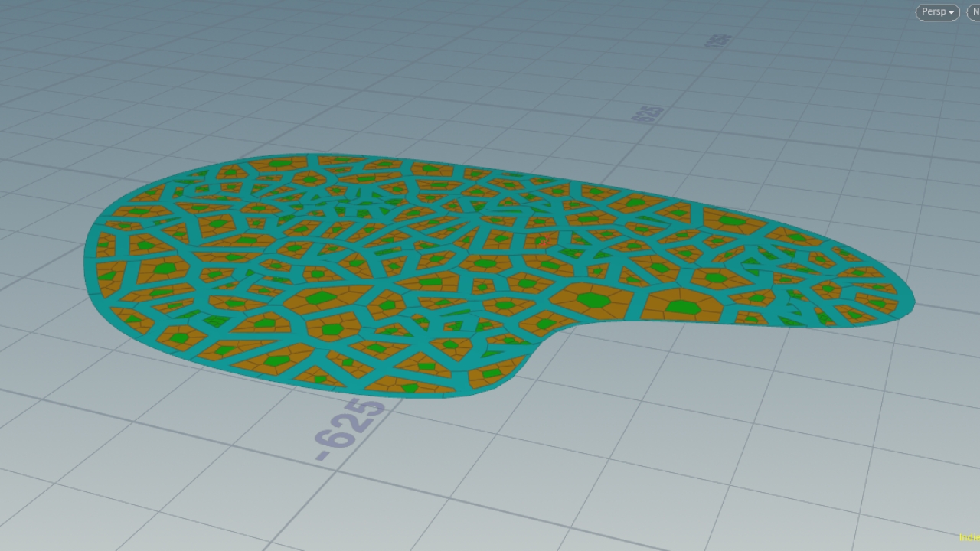Select the small red marker at the mesh center
Viewport: 980px width, 551px height.
544,241
